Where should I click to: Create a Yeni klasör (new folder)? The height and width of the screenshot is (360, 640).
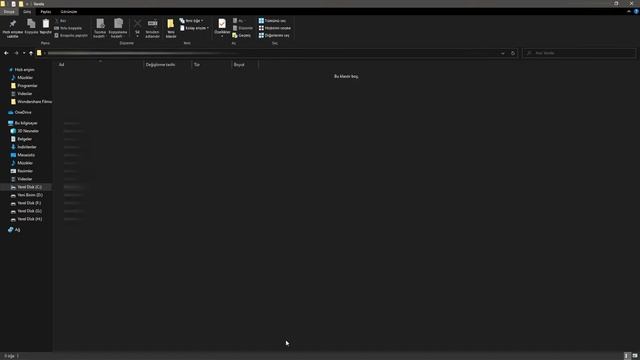click(x=171, y=28)
